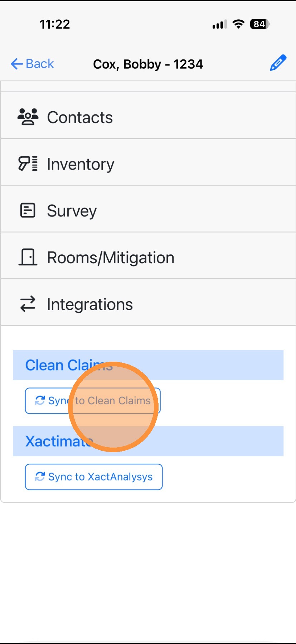Go Back to previous screen
Screen dimensions: 296x644
(x=33, y=64)
